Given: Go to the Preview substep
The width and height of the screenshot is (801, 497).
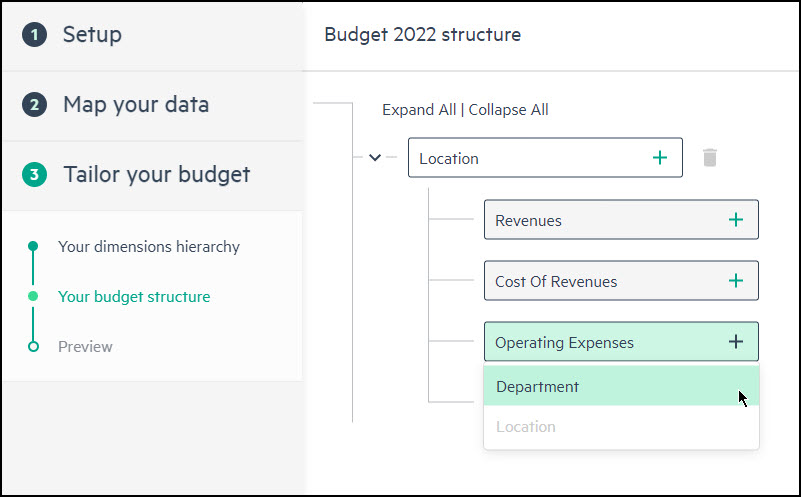Looking at the screenshot, I should pyautogui.click(x=85, y=347).
